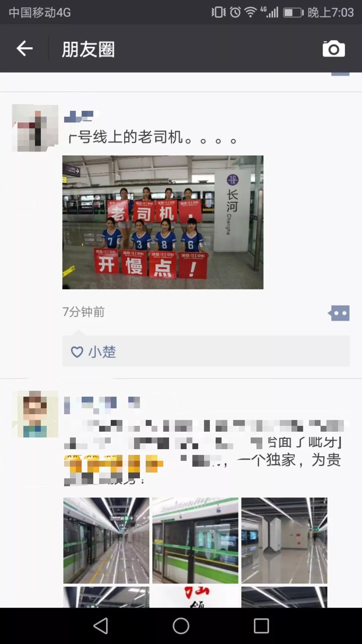Tap the heart icon beside 小楚
Screen dimensions: 362x644
[x=77, y=352]
